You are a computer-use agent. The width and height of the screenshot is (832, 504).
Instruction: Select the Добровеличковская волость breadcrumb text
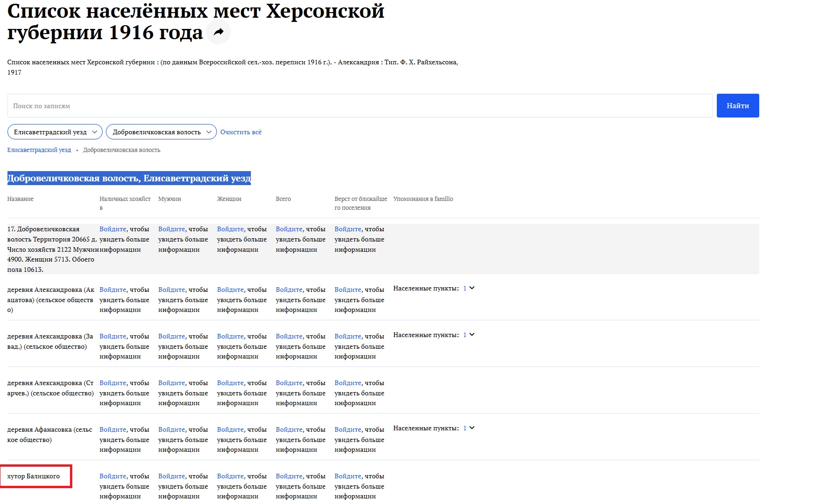[122, 150]
